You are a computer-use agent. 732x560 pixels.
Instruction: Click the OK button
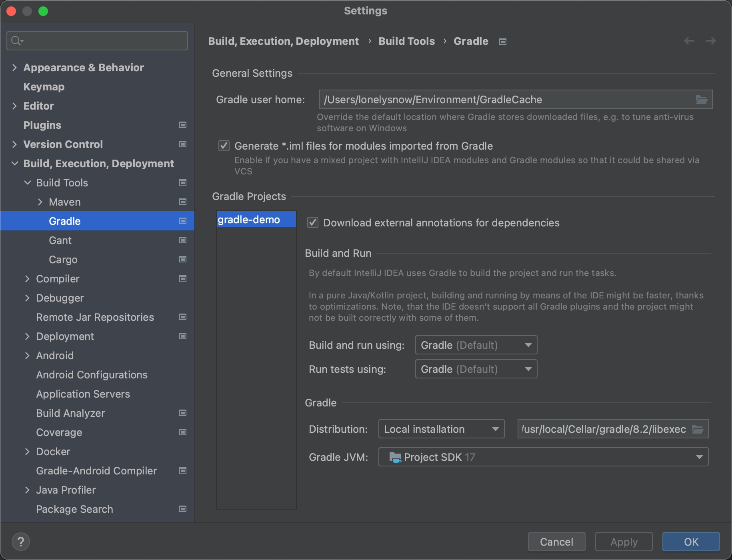click(x=691, y=542)
